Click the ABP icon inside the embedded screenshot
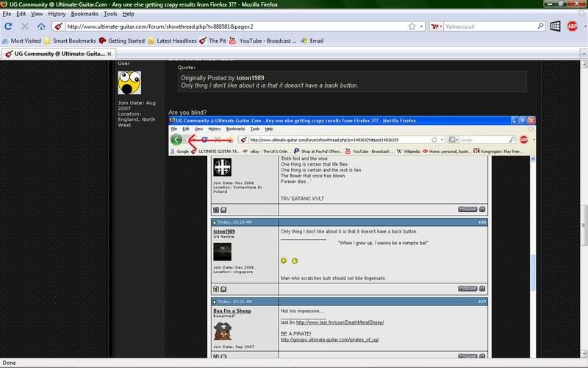This screenshot has height=368, width=588. pos(524,140)
